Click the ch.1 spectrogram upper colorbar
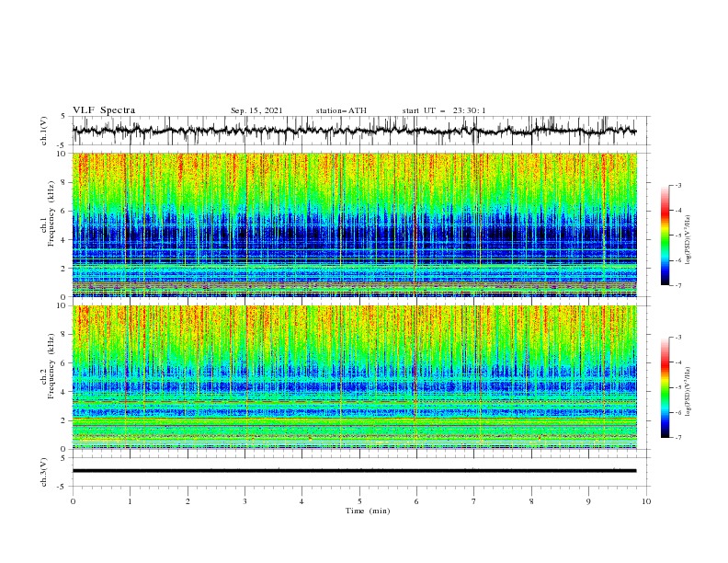 (665, 236)
